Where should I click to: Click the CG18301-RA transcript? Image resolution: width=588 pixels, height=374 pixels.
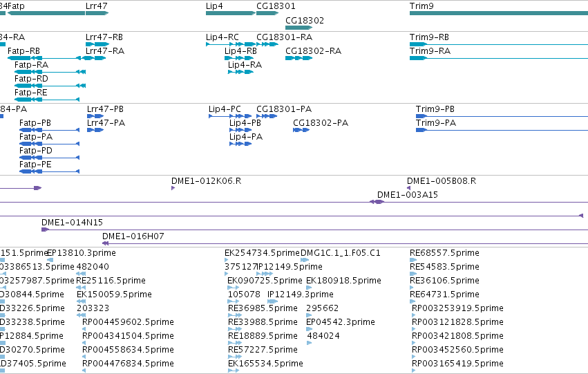(x=267, y=44)
